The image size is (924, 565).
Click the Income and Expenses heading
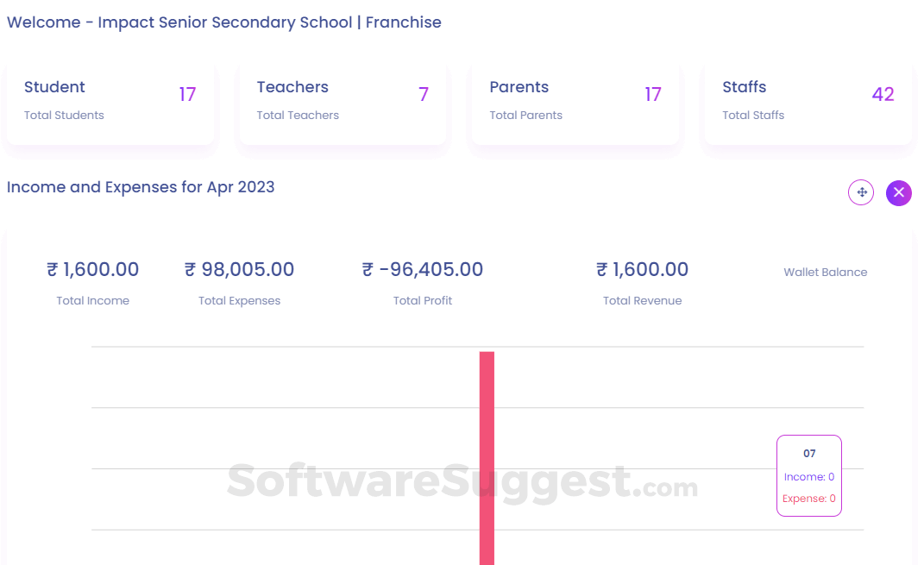coord(141,187)
